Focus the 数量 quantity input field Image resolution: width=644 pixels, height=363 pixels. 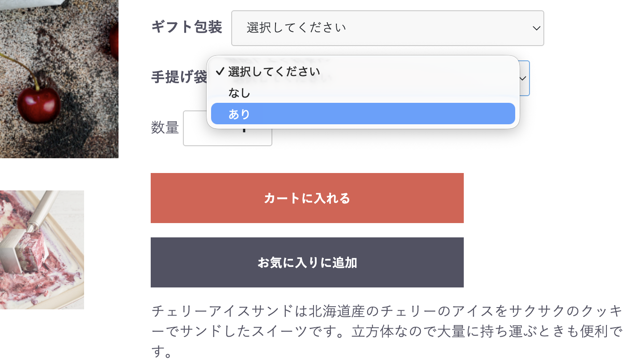227,128
